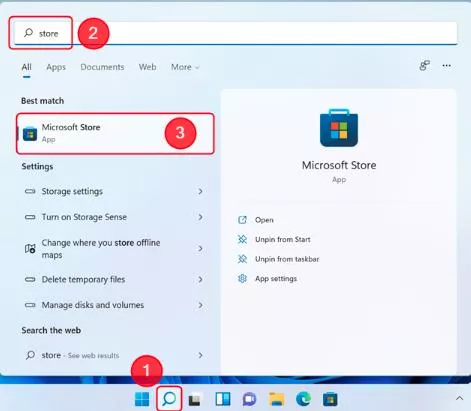Click inside the search text field containing store
This screenshot has height=411, width=471.
coord(236,33)
